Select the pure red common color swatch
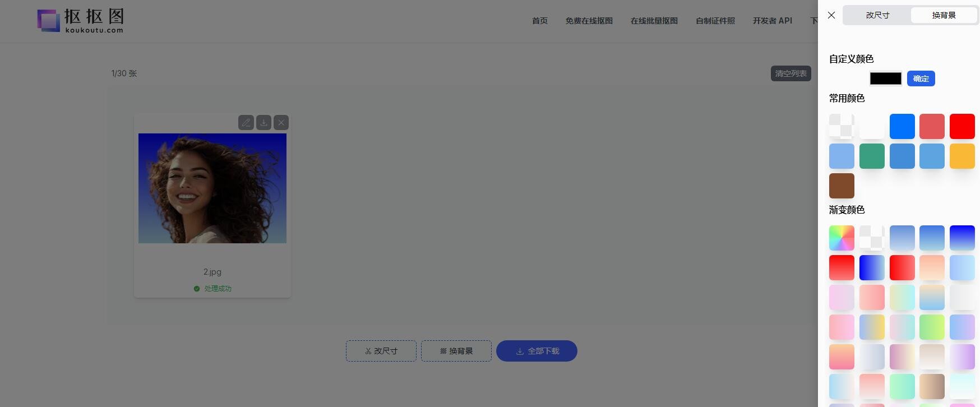Image resolution: width=980 pixels, height=407 pixels. 962,126
